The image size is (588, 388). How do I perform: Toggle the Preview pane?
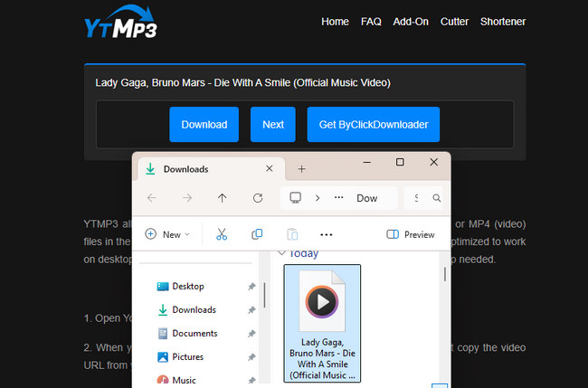[411, 234]
